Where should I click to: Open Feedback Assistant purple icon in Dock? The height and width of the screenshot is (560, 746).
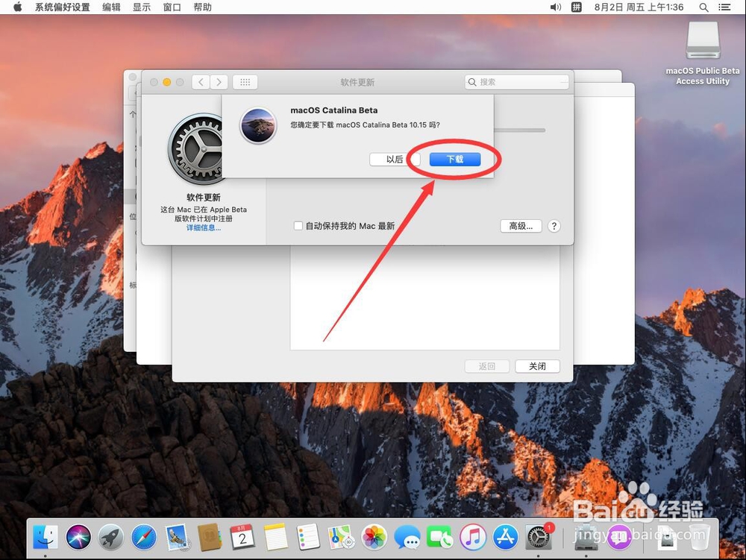619,538
